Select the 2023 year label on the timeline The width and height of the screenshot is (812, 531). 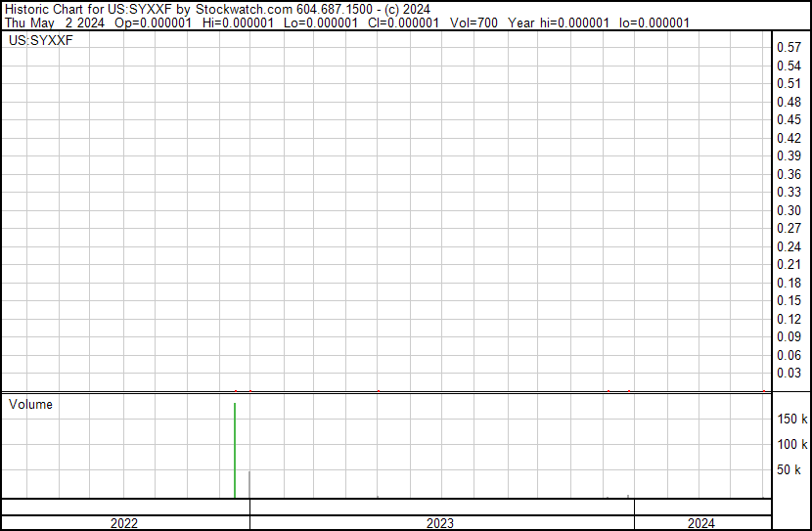440,523
